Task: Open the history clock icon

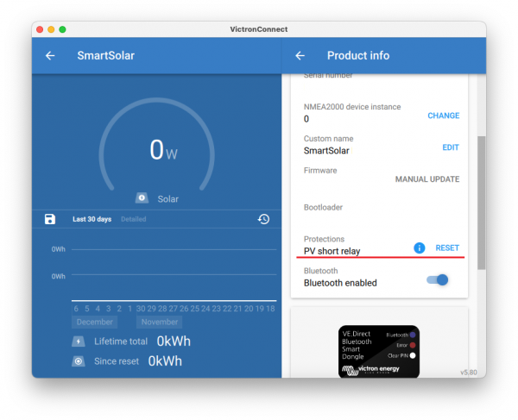Action: [264, 219]
